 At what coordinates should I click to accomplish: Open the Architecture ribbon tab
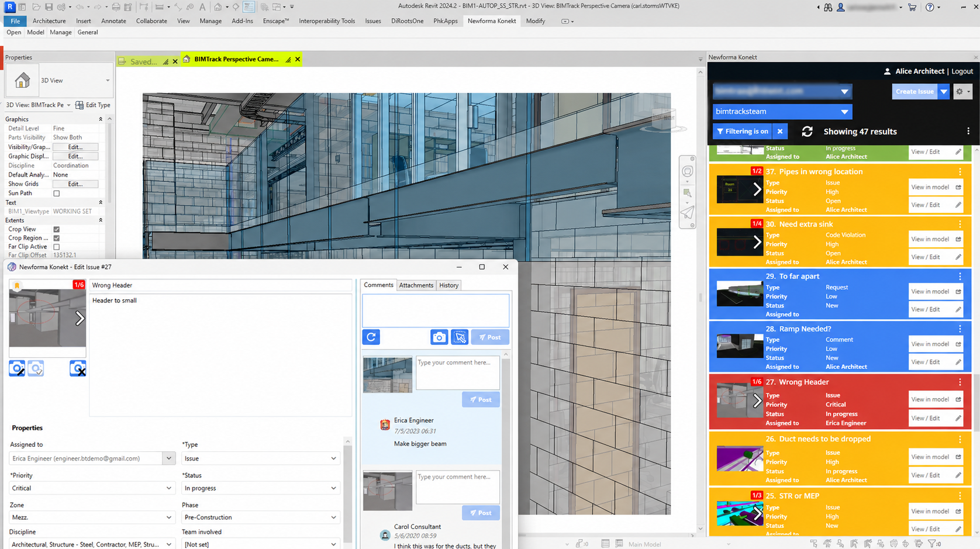[x=49, y=21]
